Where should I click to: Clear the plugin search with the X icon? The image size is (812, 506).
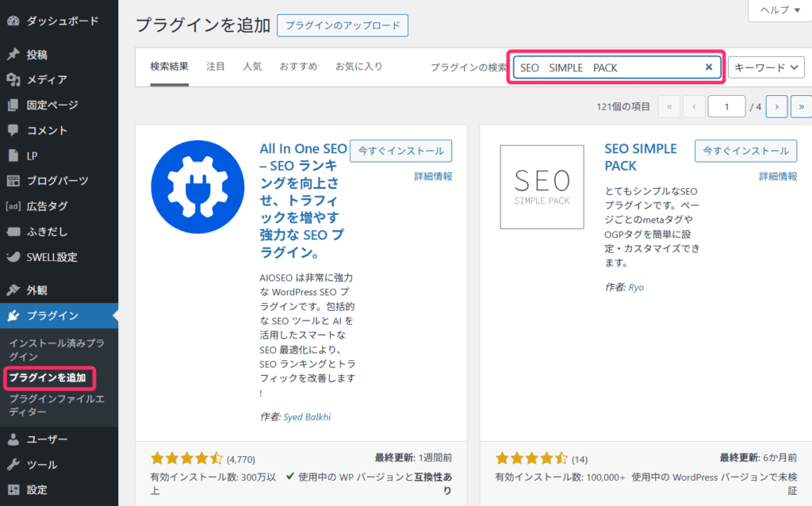tap(709, 67)
